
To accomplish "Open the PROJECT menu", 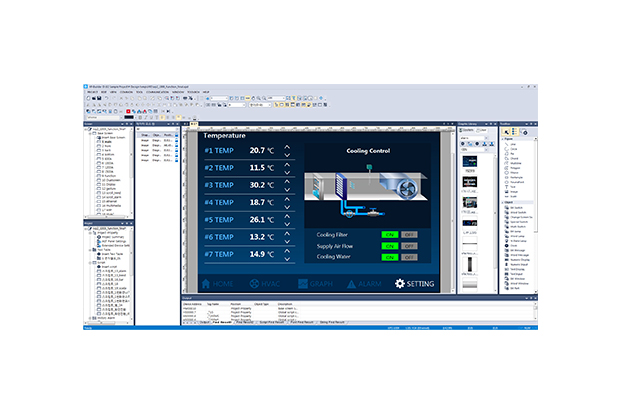I will [x=92, y=92].
